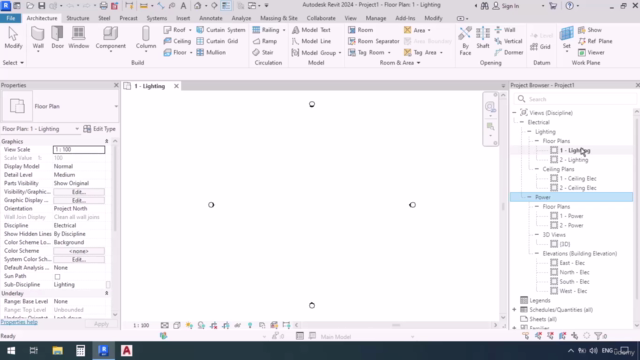640x360 pixels.
Task: Open the Windows Start menu
Action: [x=11, y=351]
